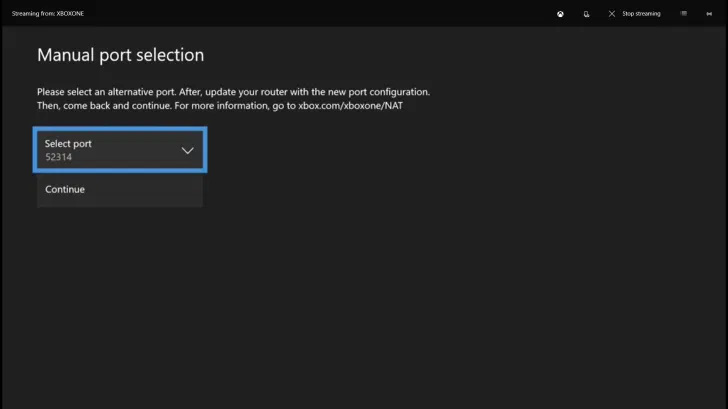Click the Stop streaming text button
This screenshot has width=728, height=409.
(x=641, y=14)
